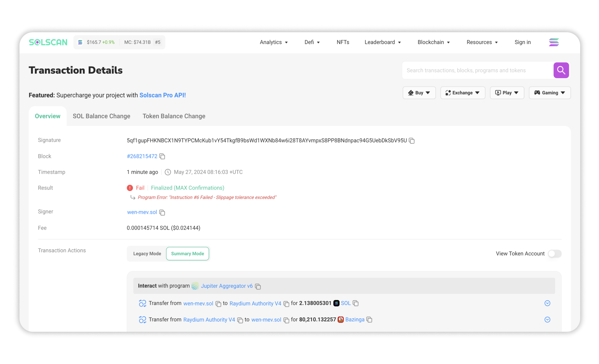Viewport: 599px width, 364px height.
Task: Switch to Legacy Mode
Action: pos(147,254)
